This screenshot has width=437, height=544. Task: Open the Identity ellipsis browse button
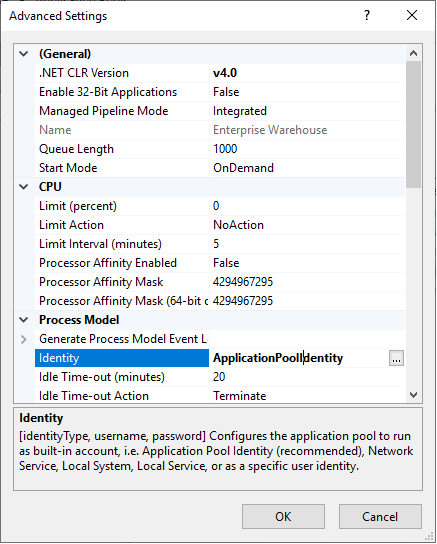click(x=396, y=358)
